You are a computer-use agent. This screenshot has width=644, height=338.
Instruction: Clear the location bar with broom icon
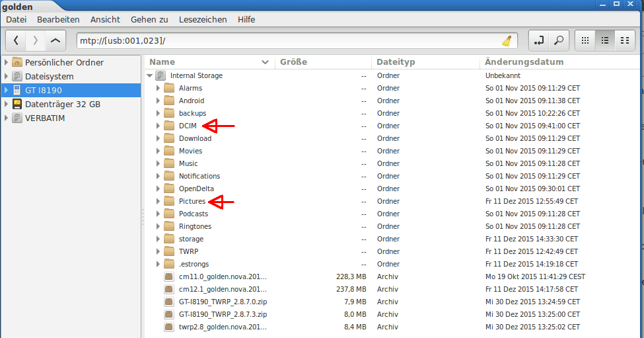pos(507,41)
